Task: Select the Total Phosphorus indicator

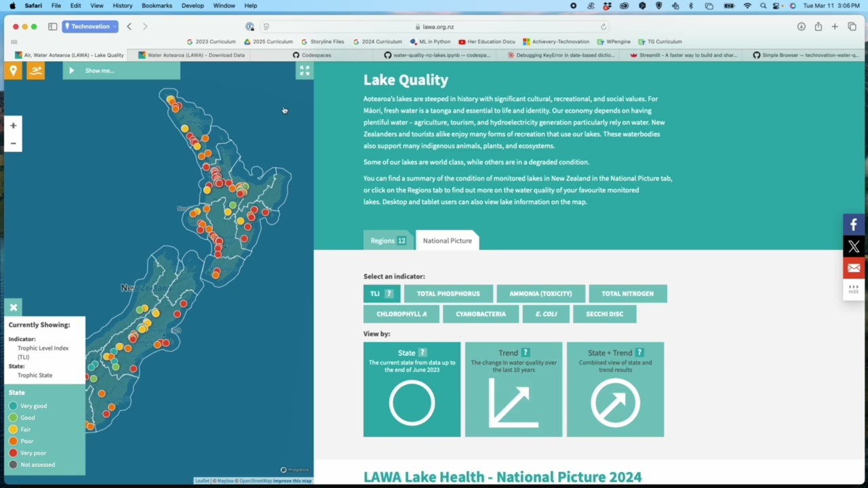Action: [448, 293]
